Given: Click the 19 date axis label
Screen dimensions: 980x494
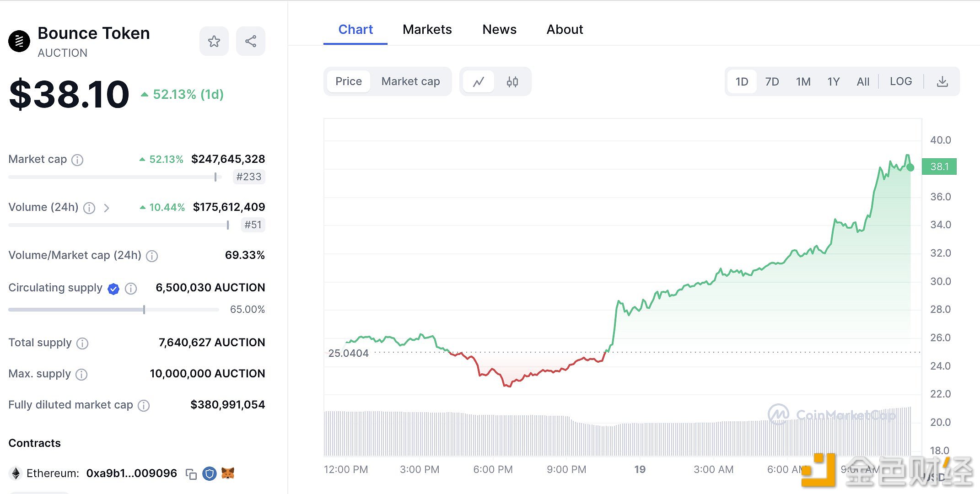Looking at the screenshot, I should click(640, 469).
